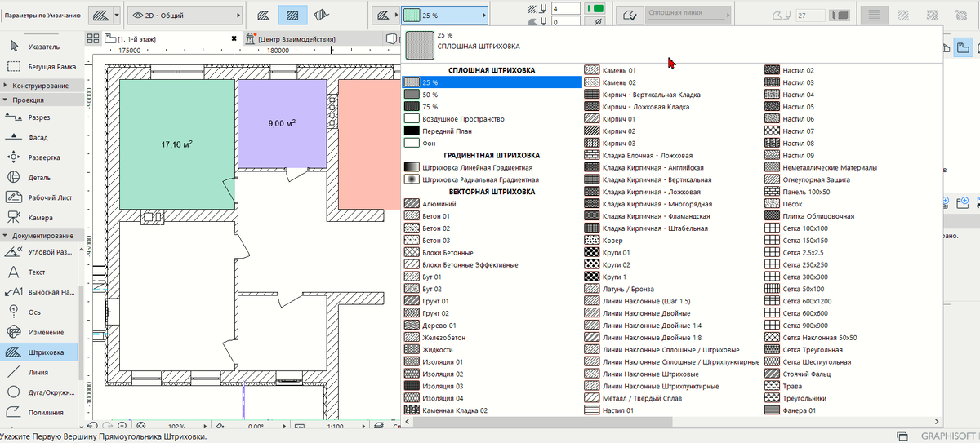
Task: Activate the Фасад elevation tool
Action: point(39,137)
